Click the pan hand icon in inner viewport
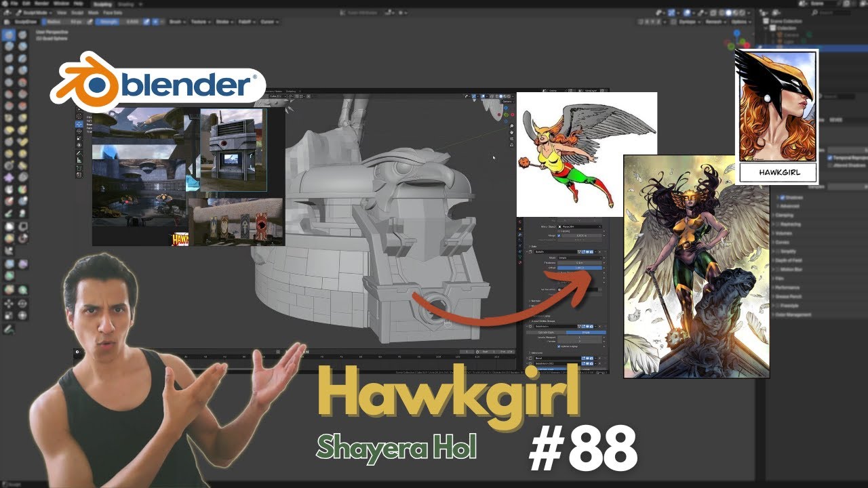 (512, 132)
